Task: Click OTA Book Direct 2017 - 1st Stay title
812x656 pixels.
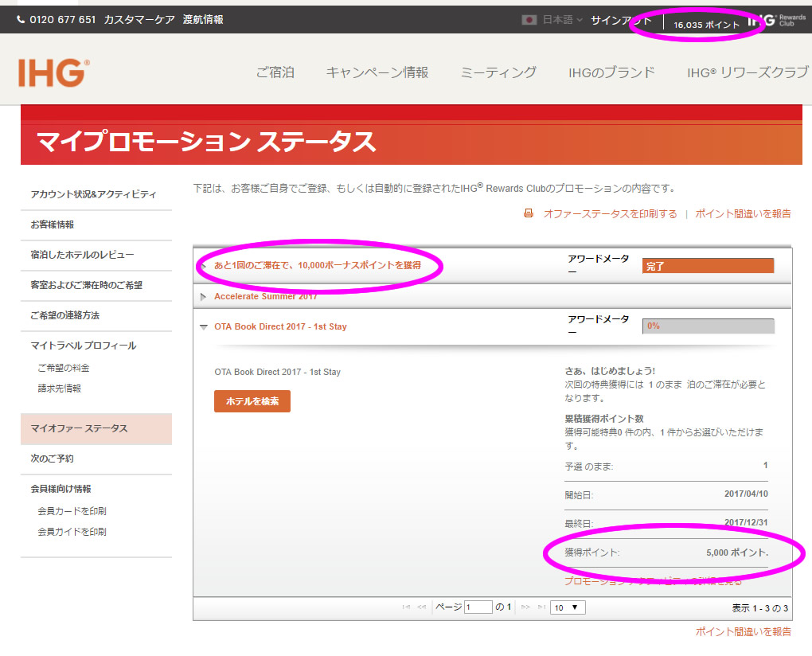Action: 281,326
